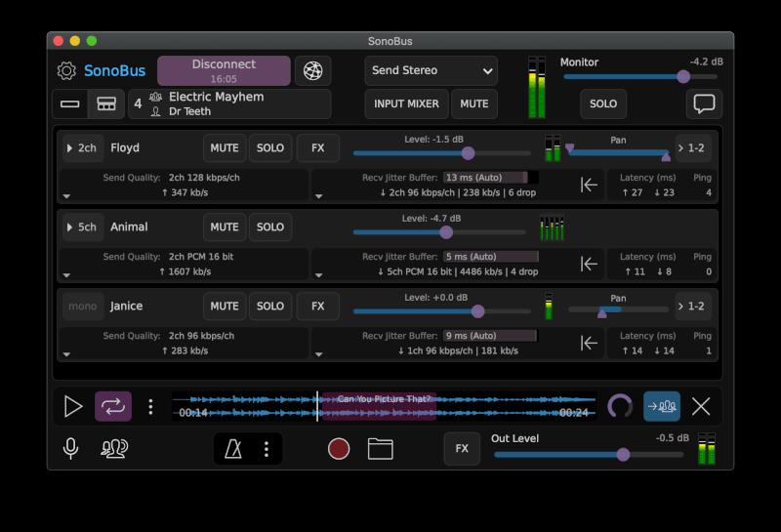Image resolution: width=781 pixels, height=532 pixels.
Task: Click the microphone icon at bottom left
Action: coord(71,449)
